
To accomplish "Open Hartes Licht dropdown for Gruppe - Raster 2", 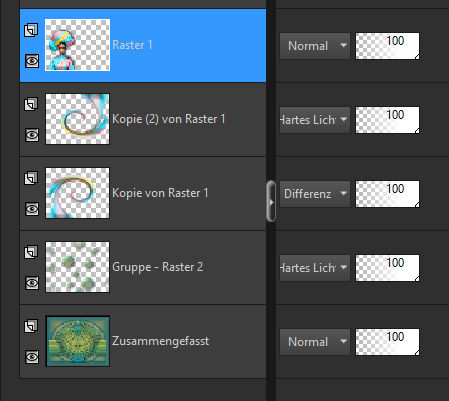I will tap(315, 268).
